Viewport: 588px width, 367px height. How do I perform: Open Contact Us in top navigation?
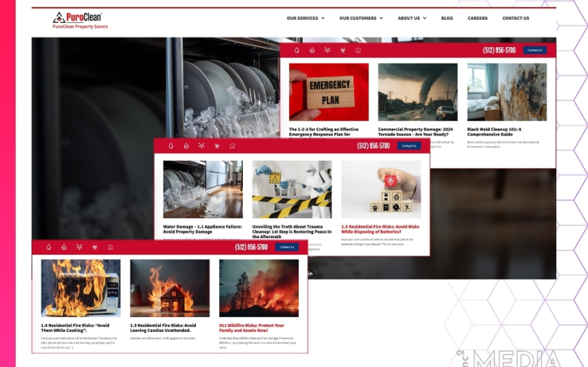coord(515,18)
